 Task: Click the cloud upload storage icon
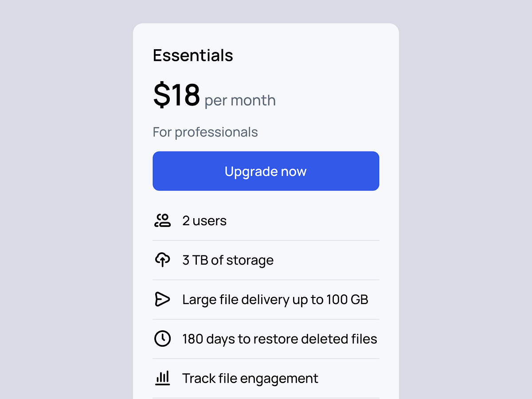(x=163, y=260)
